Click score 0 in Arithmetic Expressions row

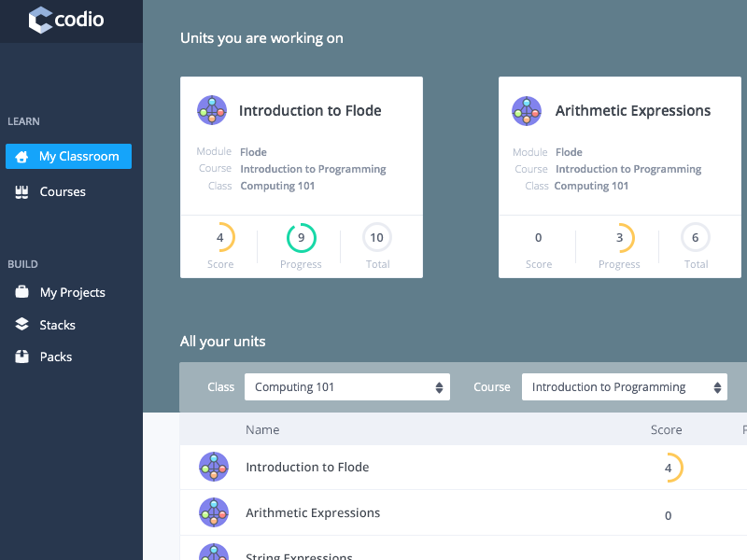(668, 515)
